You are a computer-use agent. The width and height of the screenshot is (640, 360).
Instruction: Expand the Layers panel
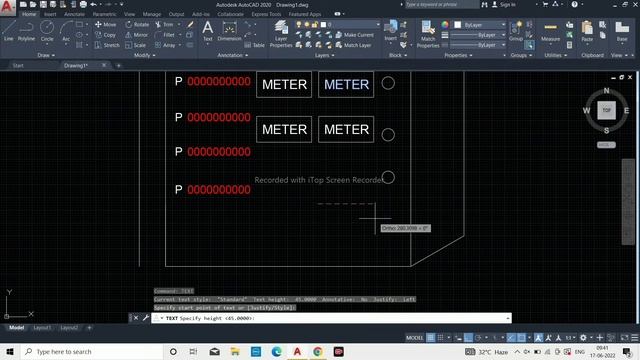coord(324,55)
